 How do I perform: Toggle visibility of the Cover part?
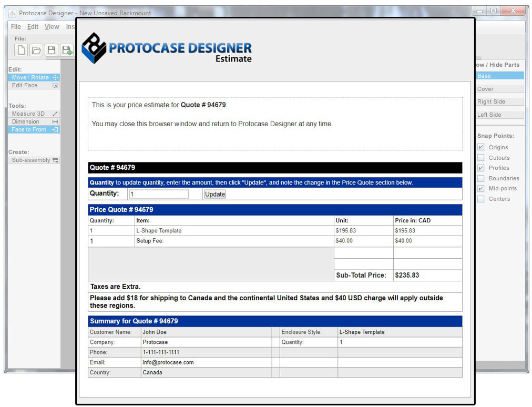point(500,89)
